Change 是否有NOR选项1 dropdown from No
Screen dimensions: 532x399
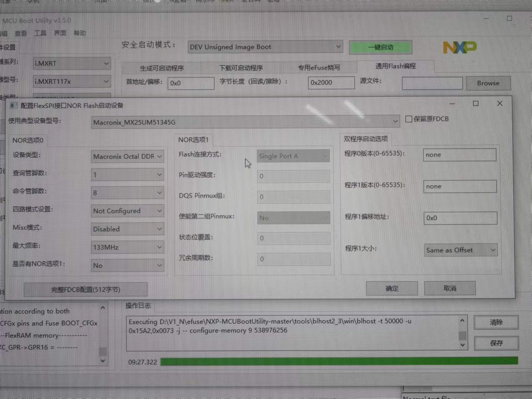coord(159,265)
